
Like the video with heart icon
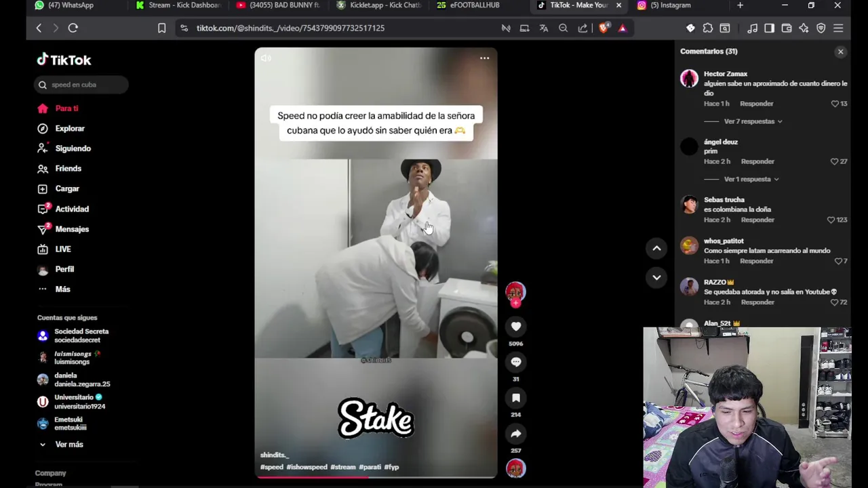516,327
